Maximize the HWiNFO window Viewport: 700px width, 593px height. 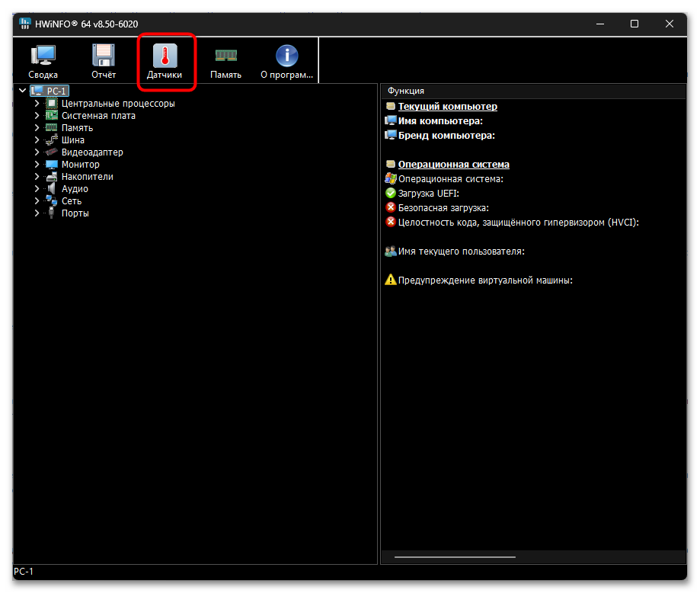pos(634,24)
